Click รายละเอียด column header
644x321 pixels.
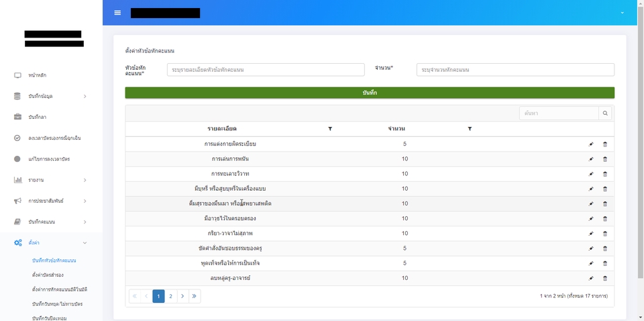(x=222, y=129)
